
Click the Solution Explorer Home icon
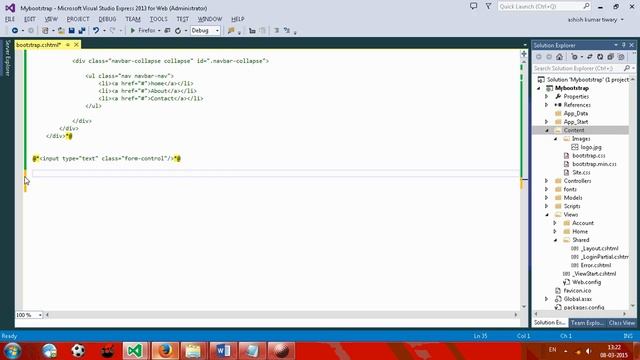click(560, 57)
